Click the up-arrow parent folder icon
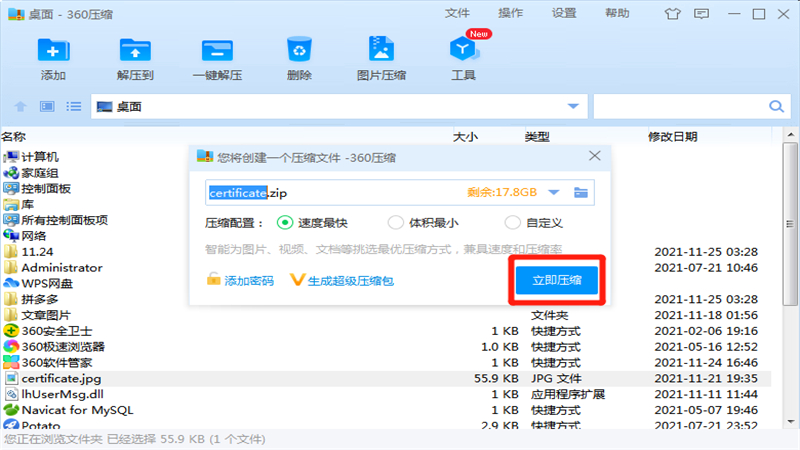The width and height of the screenshot is (800, 450). (x=20, y=106)
